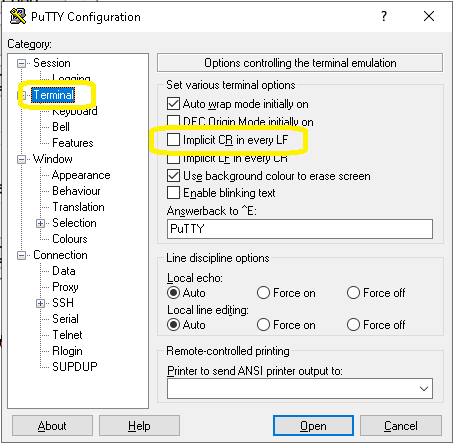Select Colours in the category tree
This screenshot has height=444, width=455.
[70, 239]
